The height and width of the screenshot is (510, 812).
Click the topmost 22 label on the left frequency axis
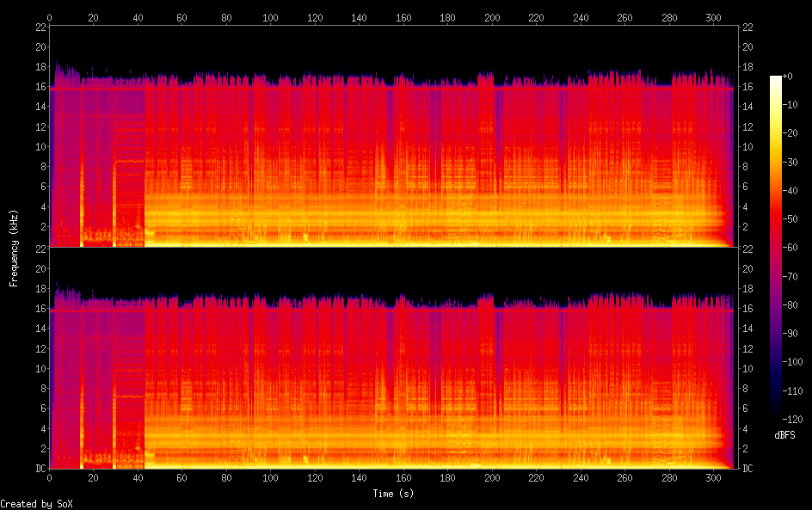click(x=40, y=27)
